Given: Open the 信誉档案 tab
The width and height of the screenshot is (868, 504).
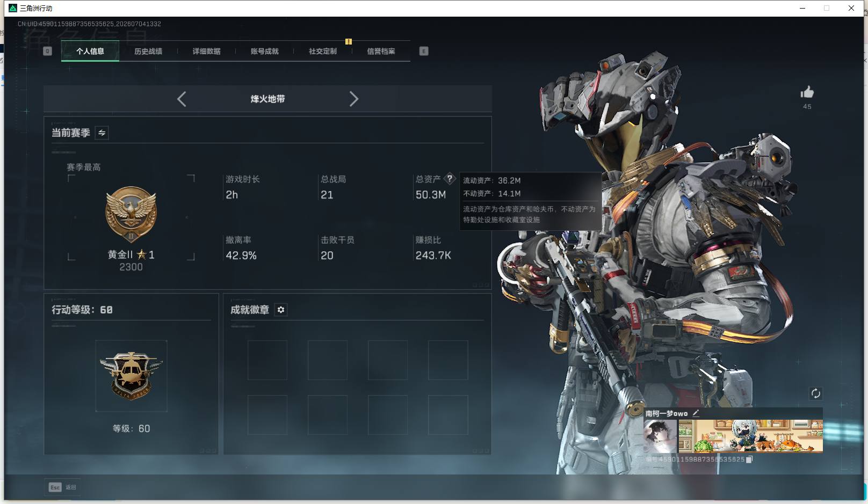Looking at the screenshot, I should point(381,51).
